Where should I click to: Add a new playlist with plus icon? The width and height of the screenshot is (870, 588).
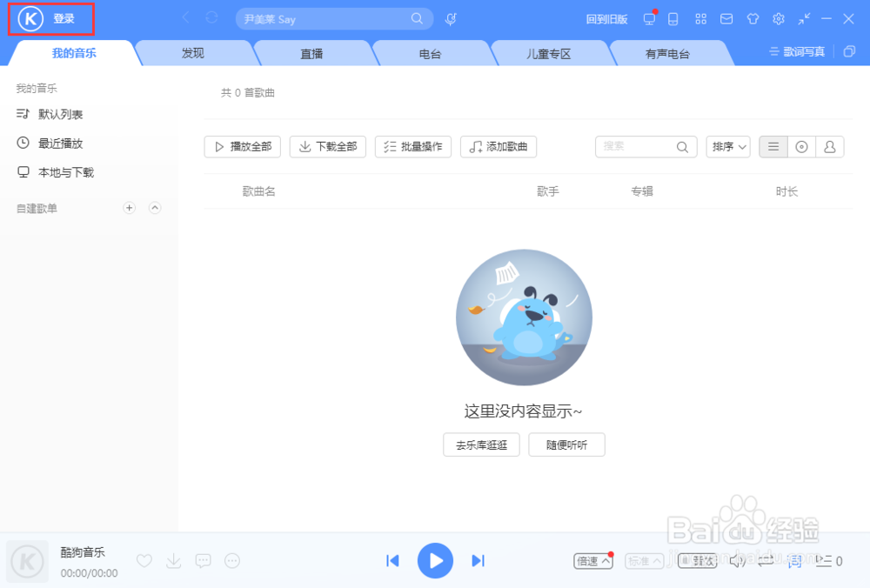(x=130, y=208)
